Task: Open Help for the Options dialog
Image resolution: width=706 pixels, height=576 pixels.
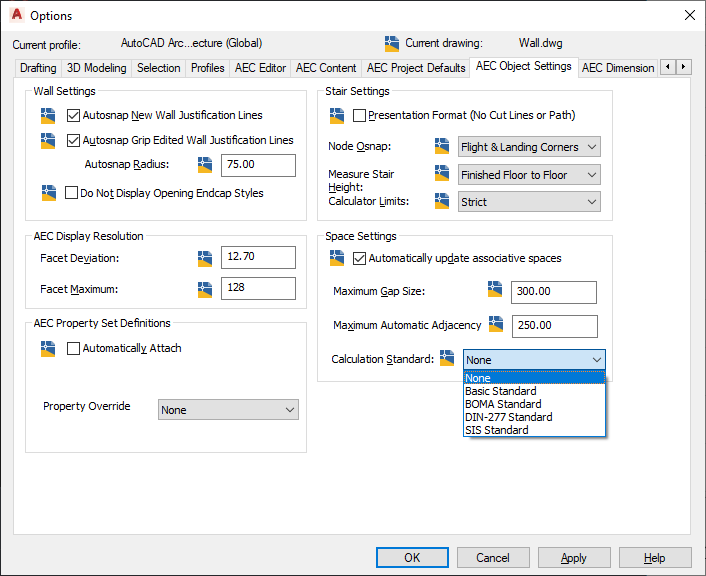Action: click(655, 558)
